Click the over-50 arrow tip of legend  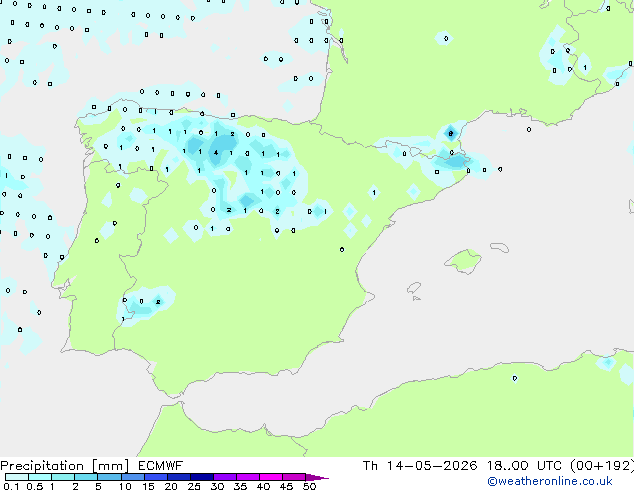pos(317,477)
